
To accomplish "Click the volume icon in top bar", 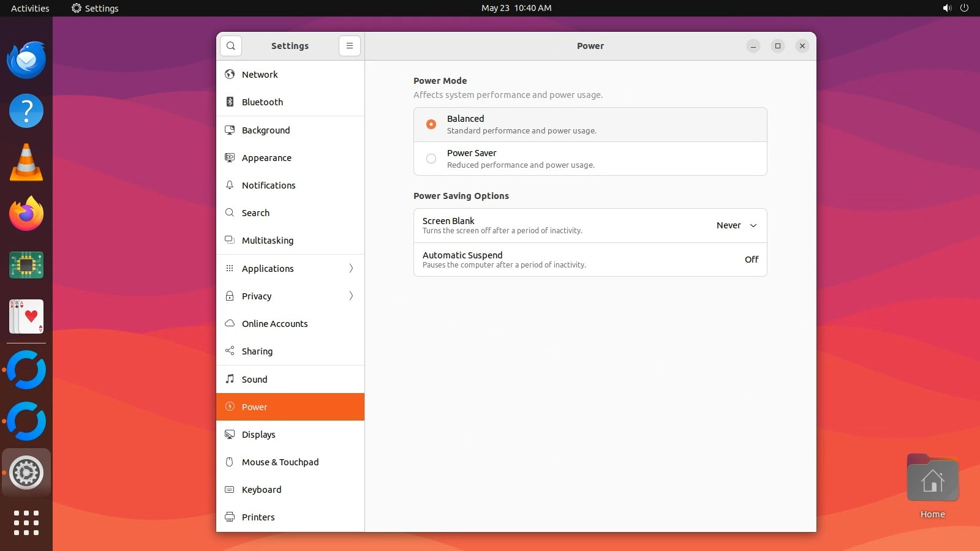I will [947, 8].
